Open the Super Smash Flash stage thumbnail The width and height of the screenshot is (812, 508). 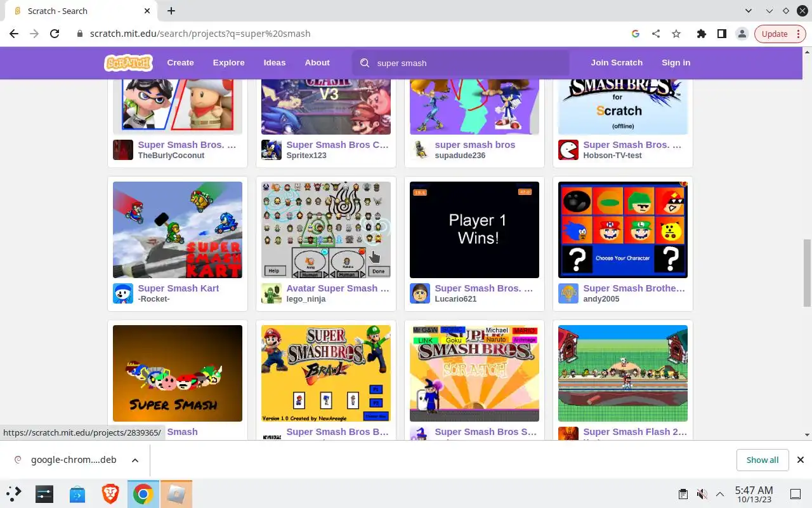click(x=623, y=373)
